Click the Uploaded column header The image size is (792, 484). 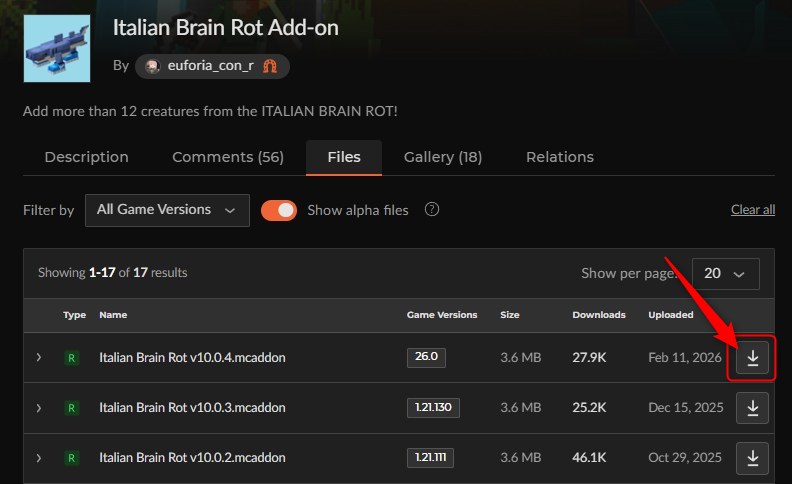[x=671, y=315]
